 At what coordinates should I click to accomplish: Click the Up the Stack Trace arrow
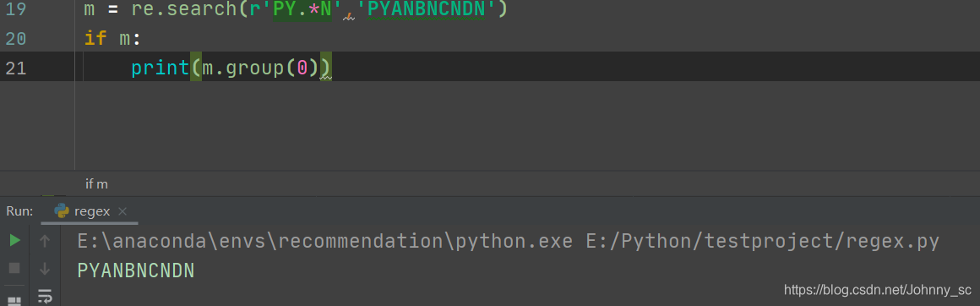click(x=45, y=240)
